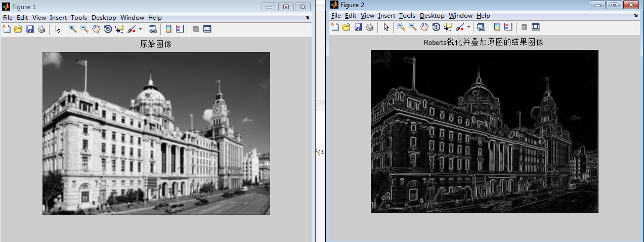Save Figure 1 using the floppy disk icon
The width and height of the screenshot is (644, 242).
[x=30, y=29]
